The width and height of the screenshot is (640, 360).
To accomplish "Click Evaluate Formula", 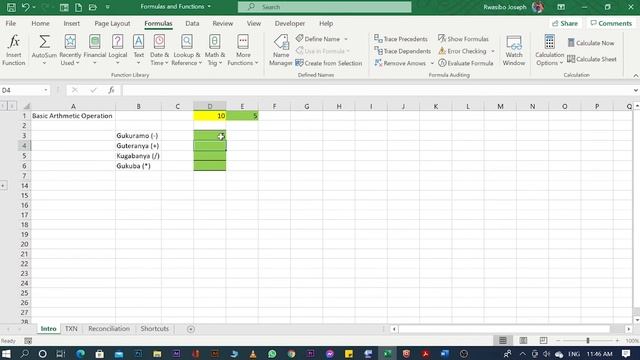I will point(466,63).
